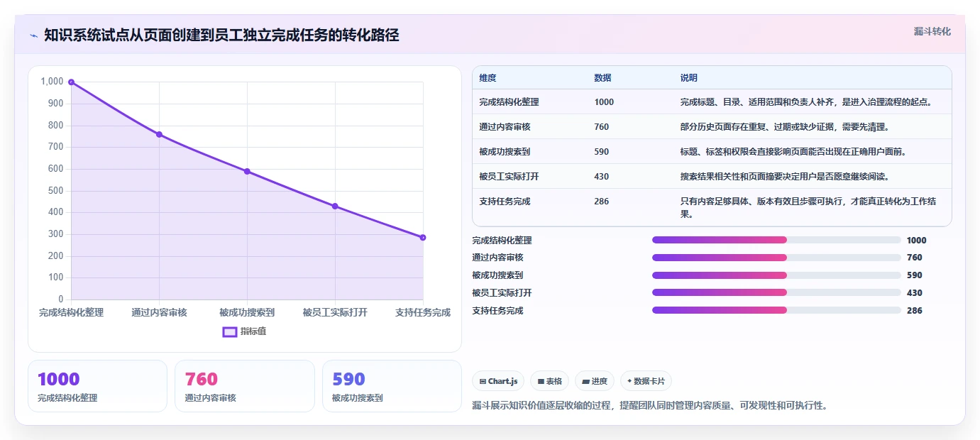The width and height of the screenshot is (980, 440).
Task: Click the description starting 搜索结果相关性
Action: click(x=784, y=177)
